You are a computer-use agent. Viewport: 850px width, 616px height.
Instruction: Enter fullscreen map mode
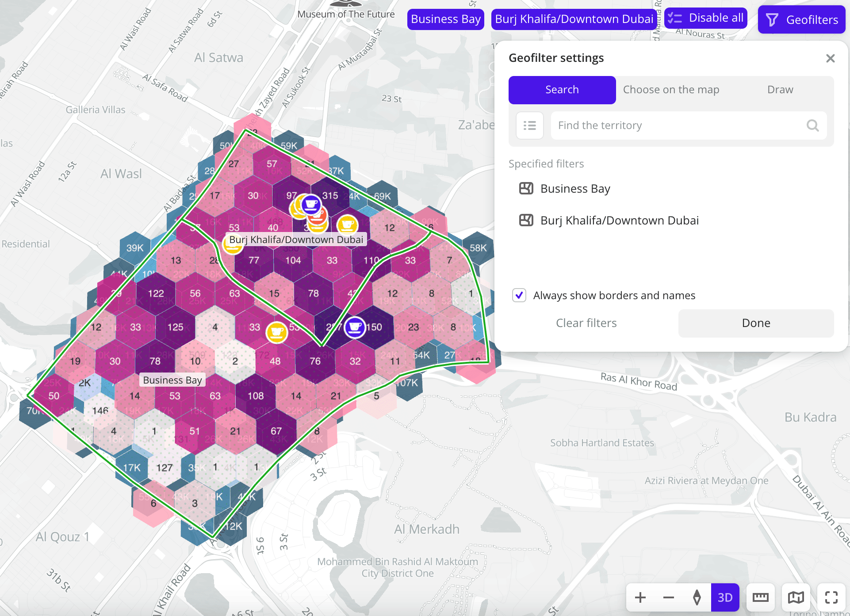[831, 598]
